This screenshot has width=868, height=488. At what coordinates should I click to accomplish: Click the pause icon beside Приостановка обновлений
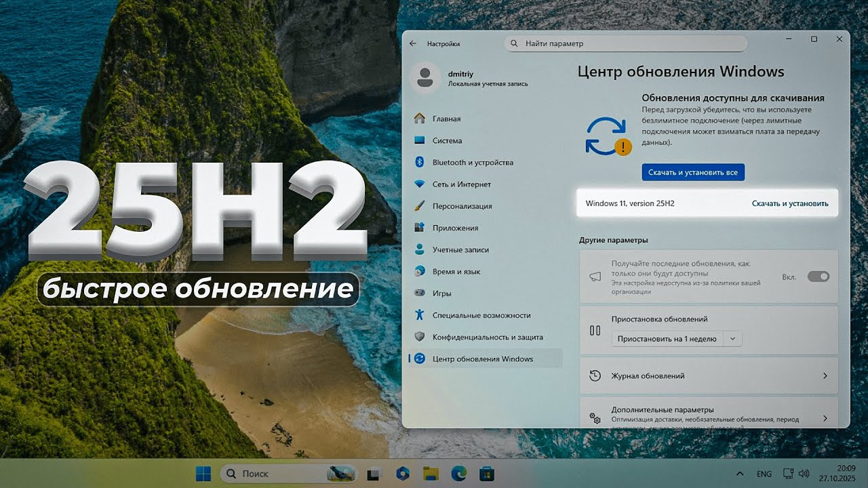coord(595,331)
